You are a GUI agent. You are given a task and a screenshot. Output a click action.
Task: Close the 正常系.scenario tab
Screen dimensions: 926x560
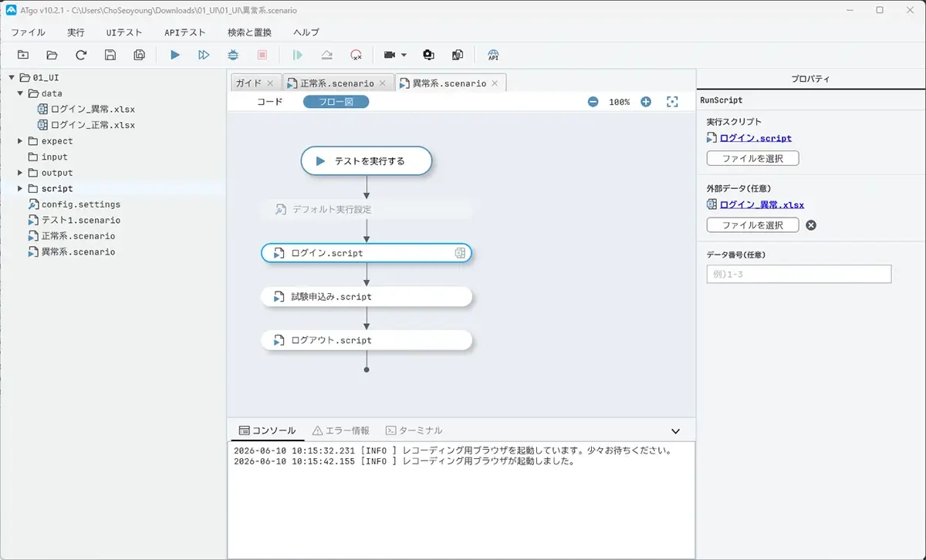[x=383, y=83]
